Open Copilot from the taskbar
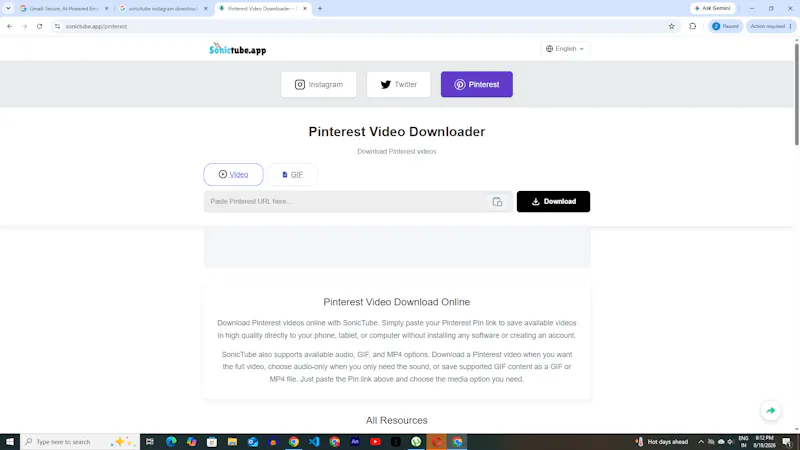The width and height of the screenshot is (800, 450). point(191,442)
